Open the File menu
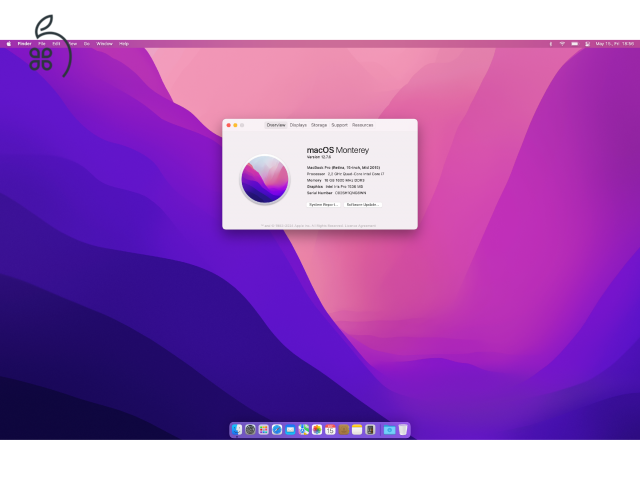 coord(42,44)
